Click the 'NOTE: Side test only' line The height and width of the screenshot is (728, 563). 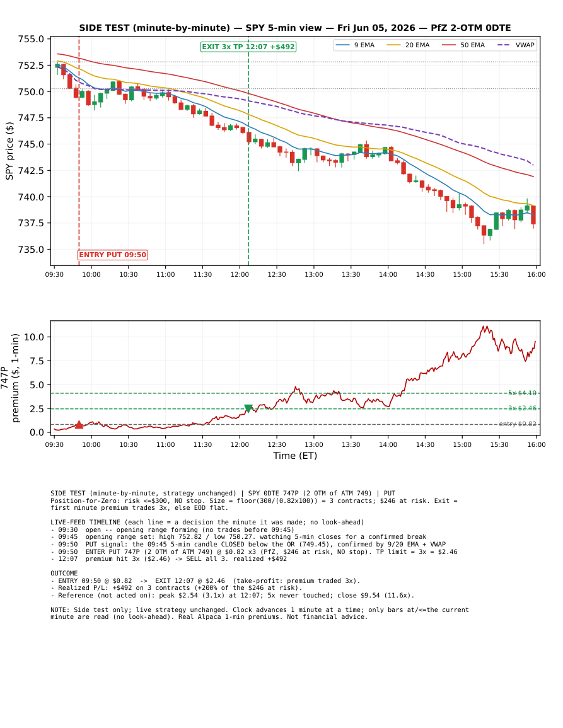point(260,610)
